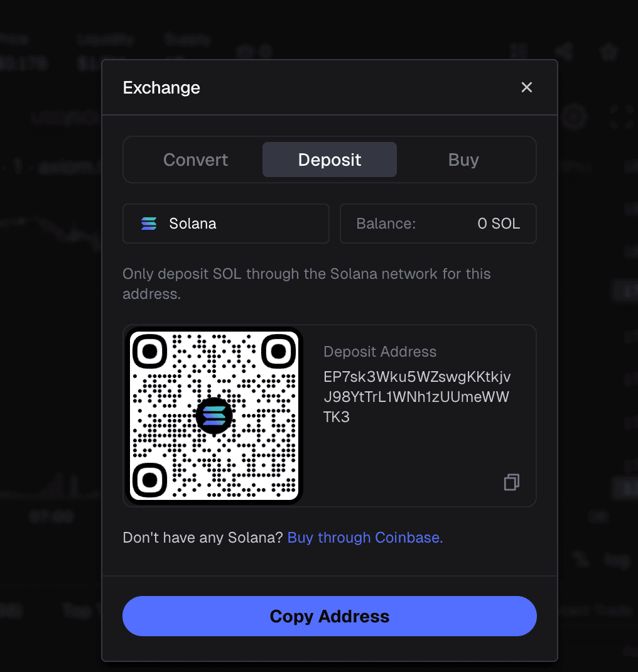Select the EP7sk3Wku5 deposit address text
Image resolution: width=638 pixels, height=672 pixels.
tap(417, 397)
